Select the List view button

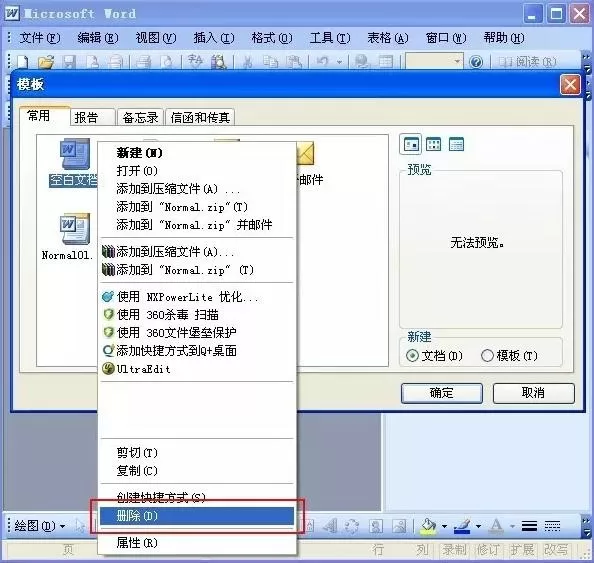pos(434,144)
